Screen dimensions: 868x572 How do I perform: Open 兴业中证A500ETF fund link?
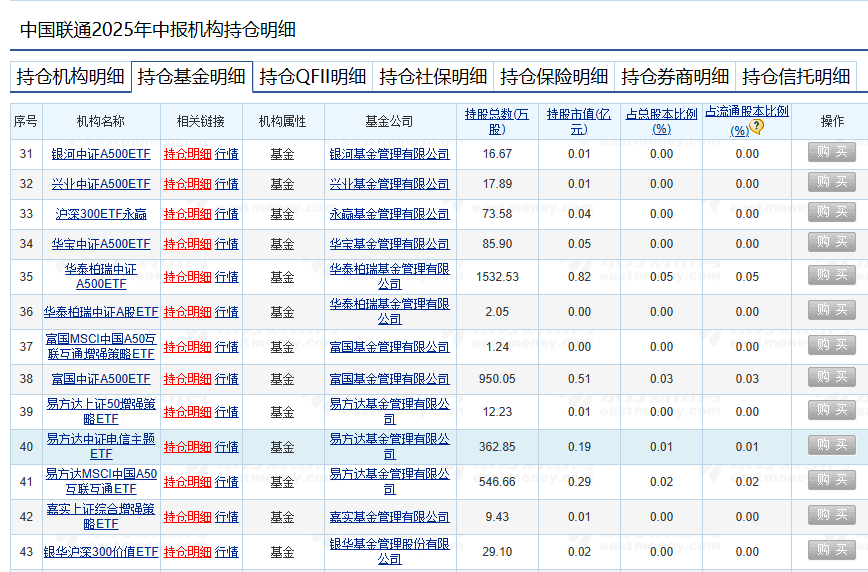[101, 184]
